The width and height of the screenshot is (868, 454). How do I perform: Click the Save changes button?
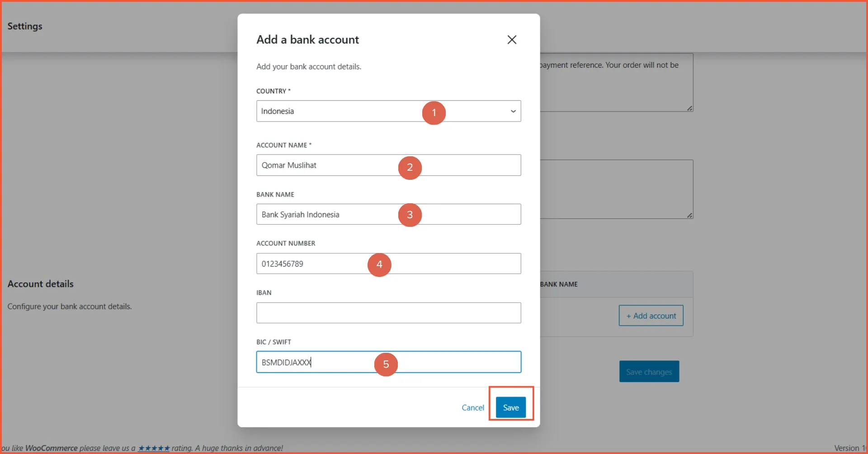point(649,371)
